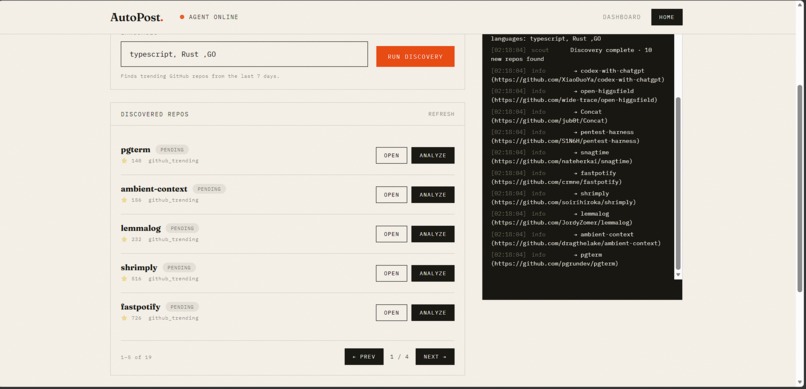Click the Pending badge beside pgterm
The image size is (806, 389).
(172, 150)
